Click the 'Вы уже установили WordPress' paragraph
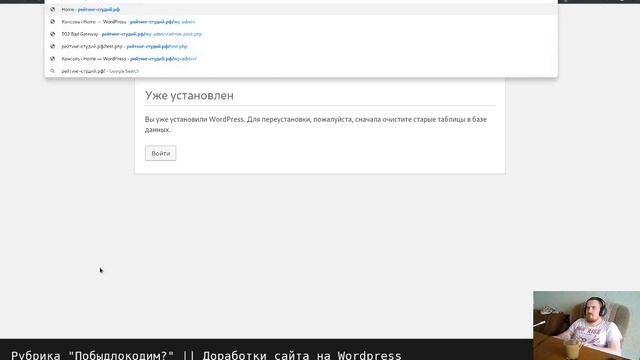The height and width of the screenshot is (360, 640). 316,124
